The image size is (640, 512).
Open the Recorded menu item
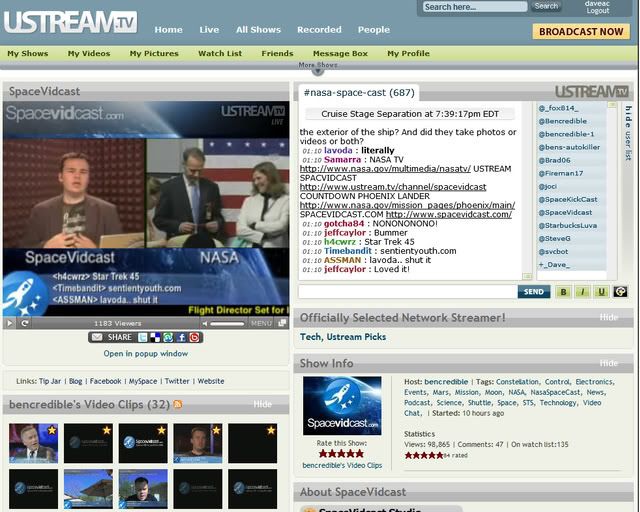click(319, 30)
